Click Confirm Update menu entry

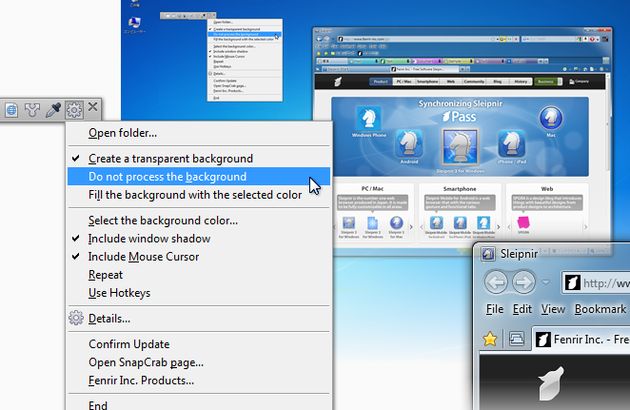199,344
